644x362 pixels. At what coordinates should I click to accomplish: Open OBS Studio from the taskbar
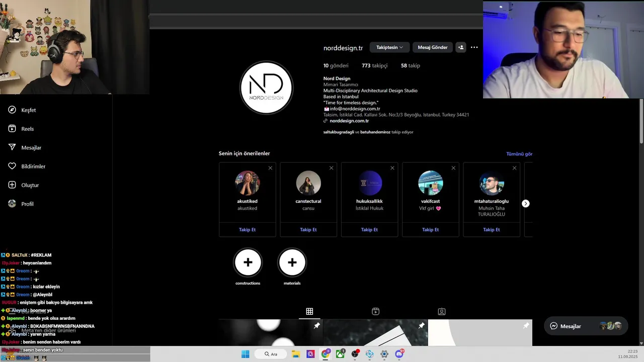[355, 354]
